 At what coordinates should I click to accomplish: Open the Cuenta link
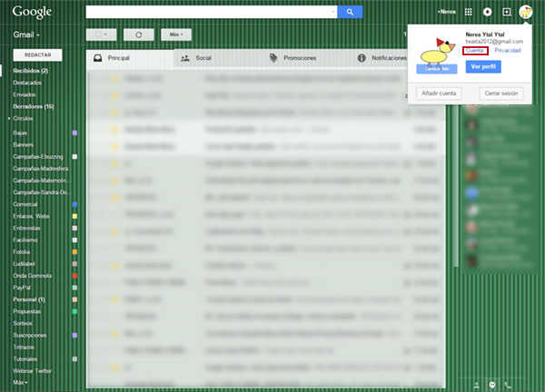tap(475, 51)
